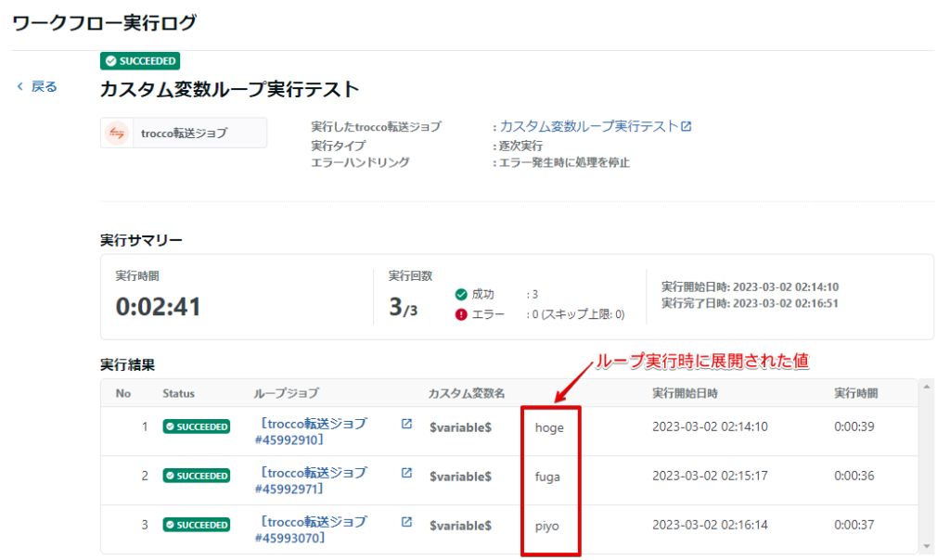This screenshot has width=950, height=560.
Task: Open loop job link #45992971
Action: [315, 480]
